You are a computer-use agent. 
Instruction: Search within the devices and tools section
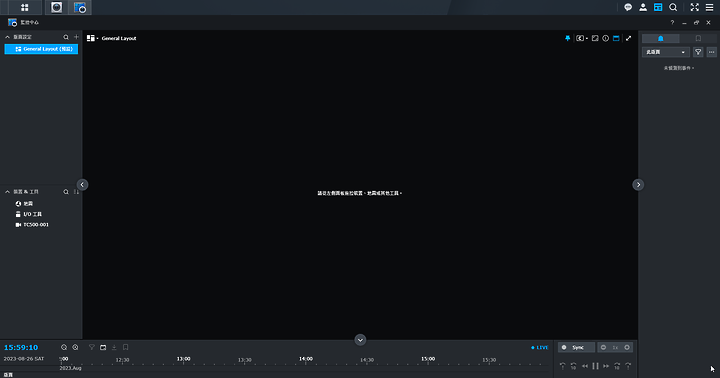[66, 192]
